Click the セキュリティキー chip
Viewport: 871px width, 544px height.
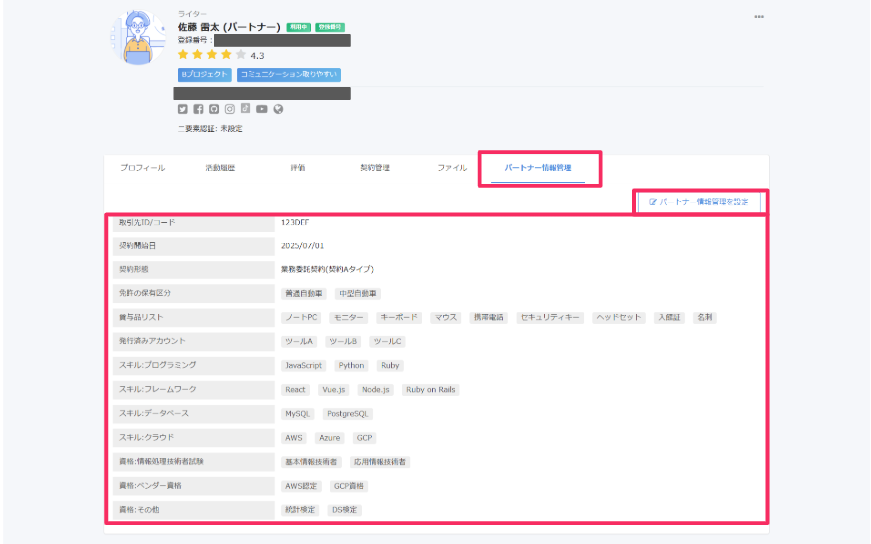550,317
